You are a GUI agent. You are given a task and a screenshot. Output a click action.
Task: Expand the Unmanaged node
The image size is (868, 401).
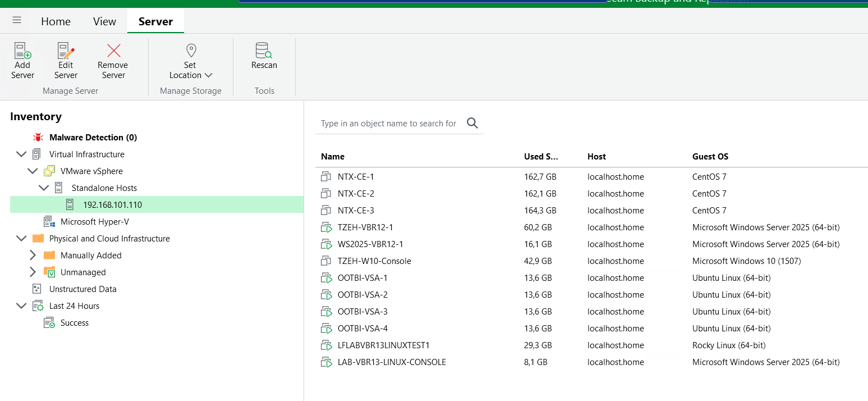point(33,272)
